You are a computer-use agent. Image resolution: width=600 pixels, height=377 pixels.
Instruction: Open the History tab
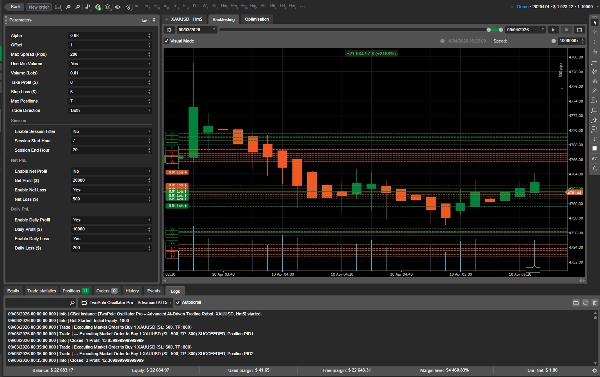pyautogui.click(x=132, y=291)
